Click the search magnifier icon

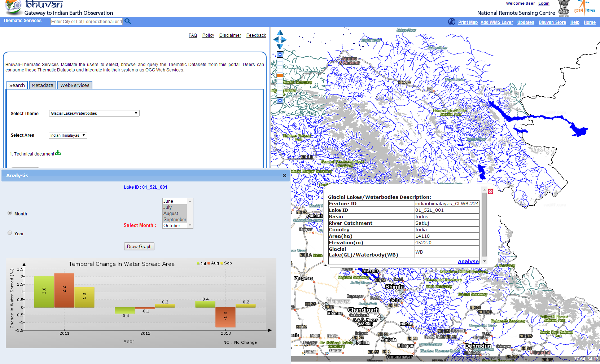pos(128,21)
